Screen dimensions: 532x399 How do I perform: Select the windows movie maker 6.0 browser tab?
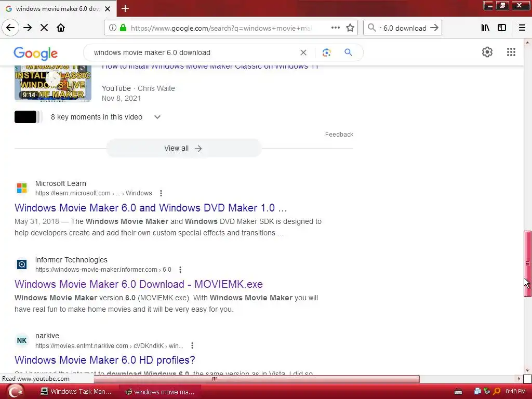coord(58,9)
